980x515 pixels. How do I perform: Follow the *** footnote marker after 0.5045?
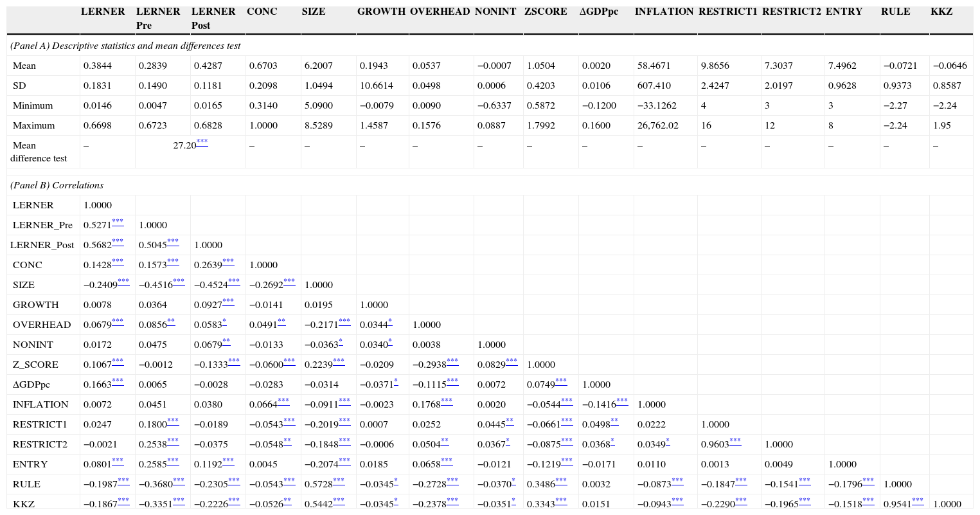pos(173,241)
